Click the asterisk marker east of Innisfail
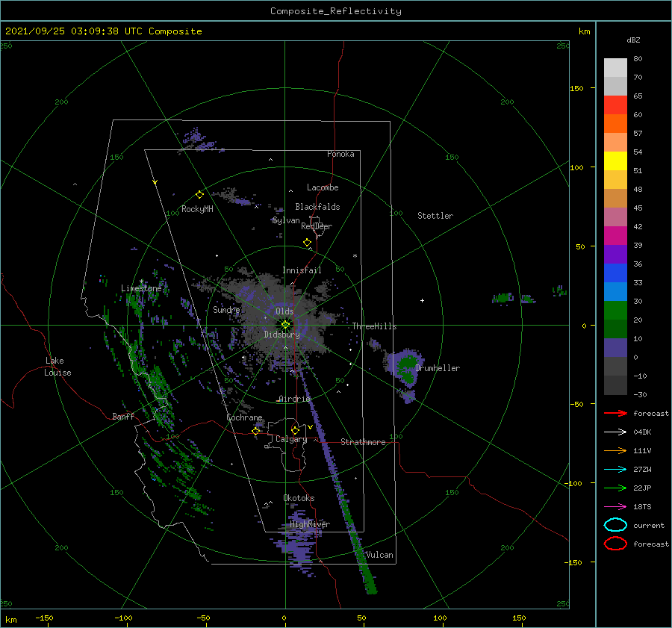This screenshot has width=672, height=628. pos(355,256)
